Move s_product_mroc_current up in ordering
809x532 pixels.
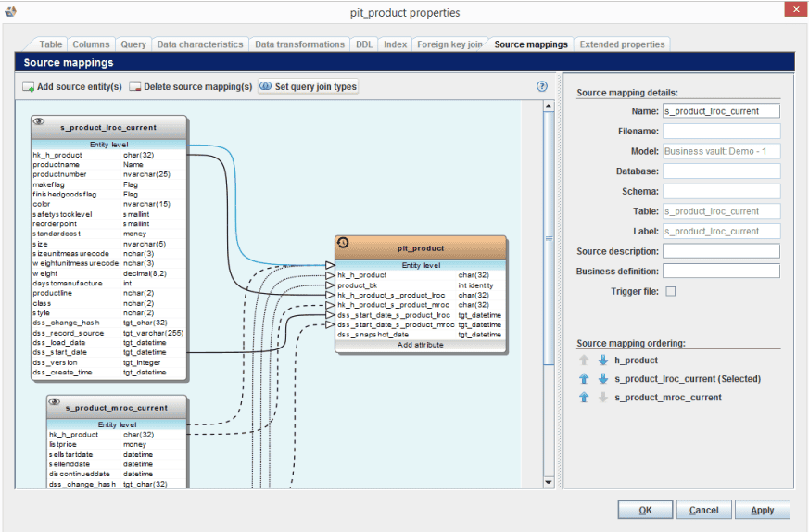584,398
